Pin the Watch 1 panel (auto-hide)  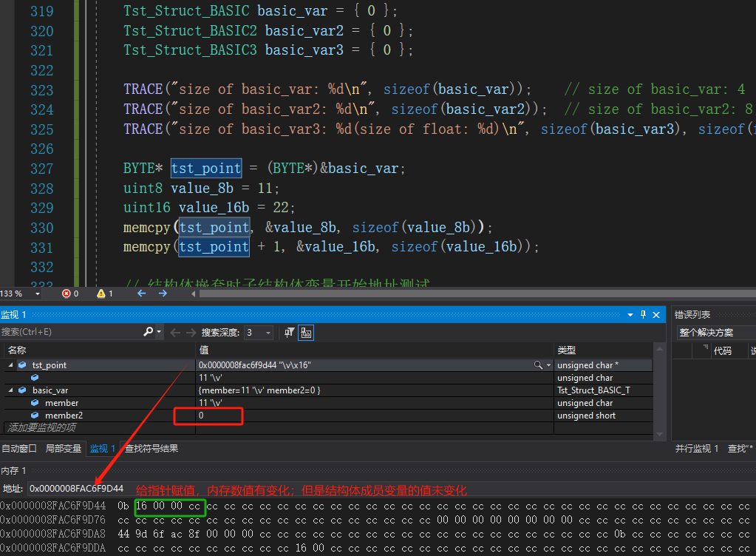(643, 315)
